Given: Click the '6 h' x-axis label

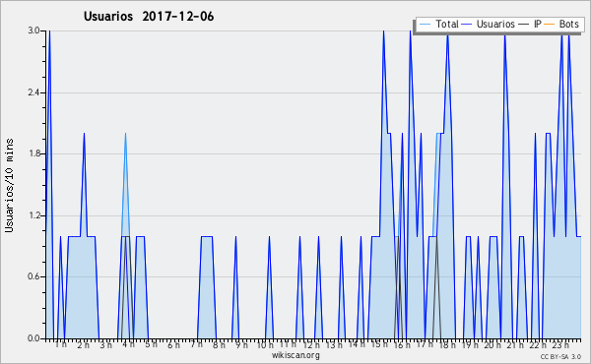Looking at the screenshot, I should (173, 344).
